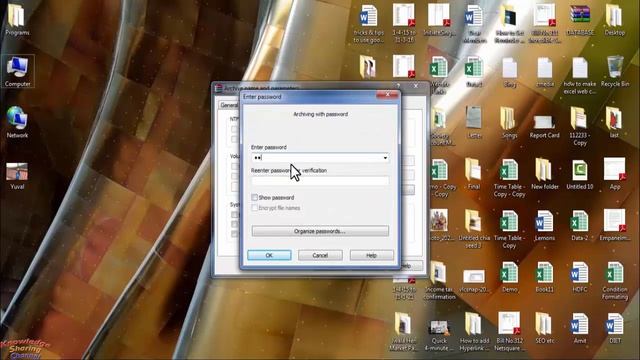Select the 'Income tax confirmation' icon

[439, 281]
